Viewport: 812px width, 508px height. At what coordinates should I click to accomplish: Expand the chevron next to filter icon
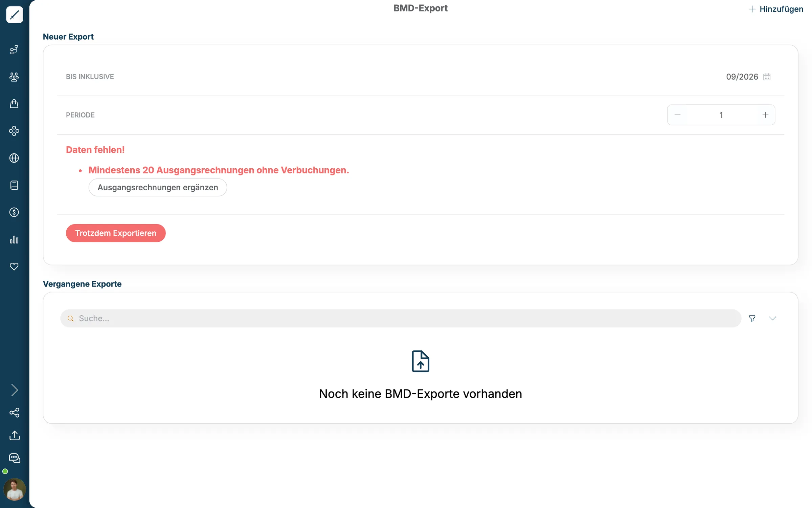click(772, 318)
